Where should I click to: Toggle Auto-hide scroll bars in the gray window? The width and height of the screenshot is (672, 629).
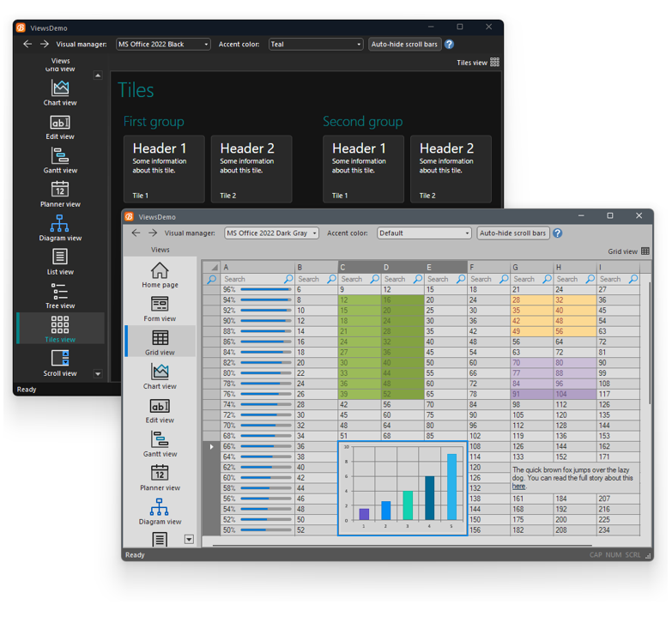pos(513,233)
